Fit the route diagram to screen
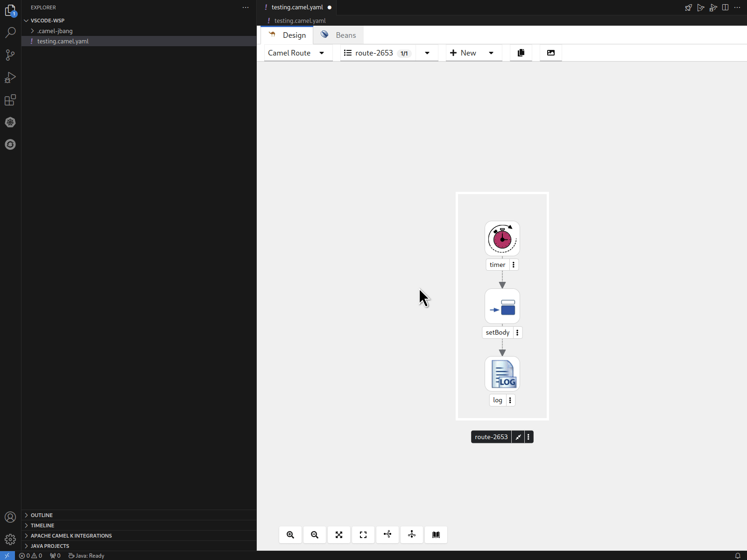The height and width of the screenshot is (560, 747). coord(339,535)
